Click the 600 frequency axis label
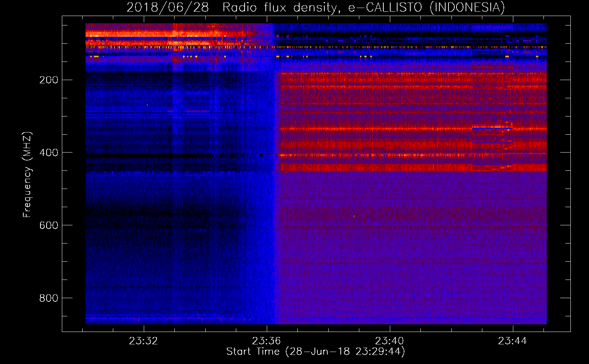 click(x=49, y=226)
